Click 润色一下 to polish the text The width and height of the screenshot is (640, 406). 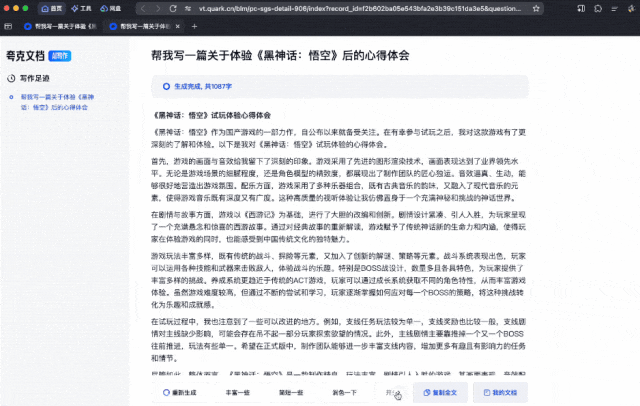tap(344, 393)
